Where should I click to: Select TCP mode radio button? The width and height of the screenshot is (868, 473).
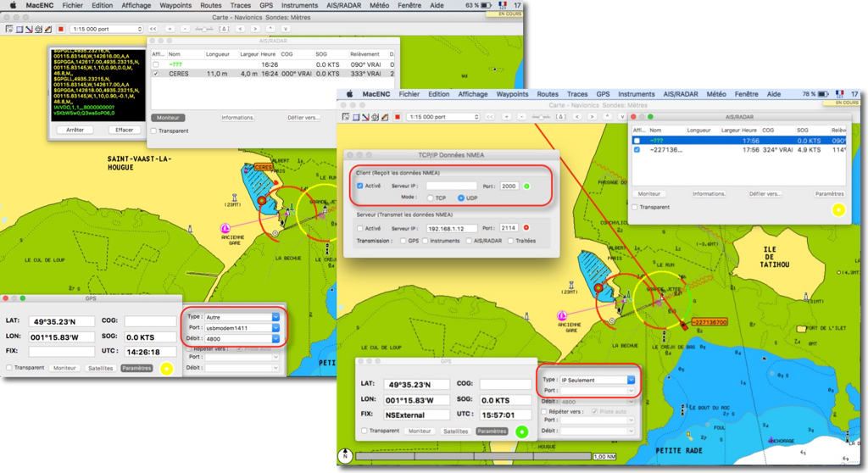430,198
